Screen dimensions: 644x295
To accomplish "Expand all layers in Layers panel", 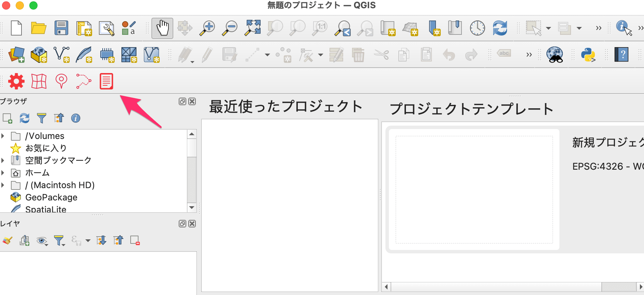I will coord(101,240).
